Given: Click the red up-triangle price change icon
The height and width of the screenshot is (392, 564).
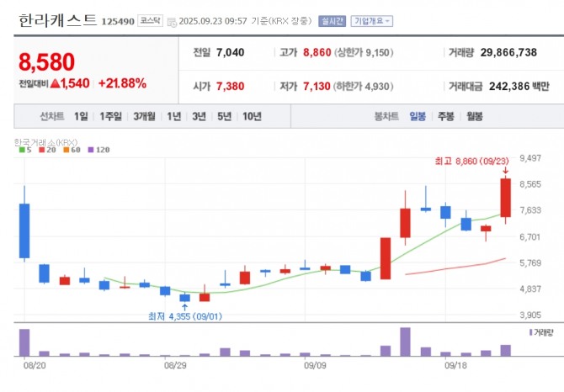Looking at the screenshot, I should click(56, 83).
